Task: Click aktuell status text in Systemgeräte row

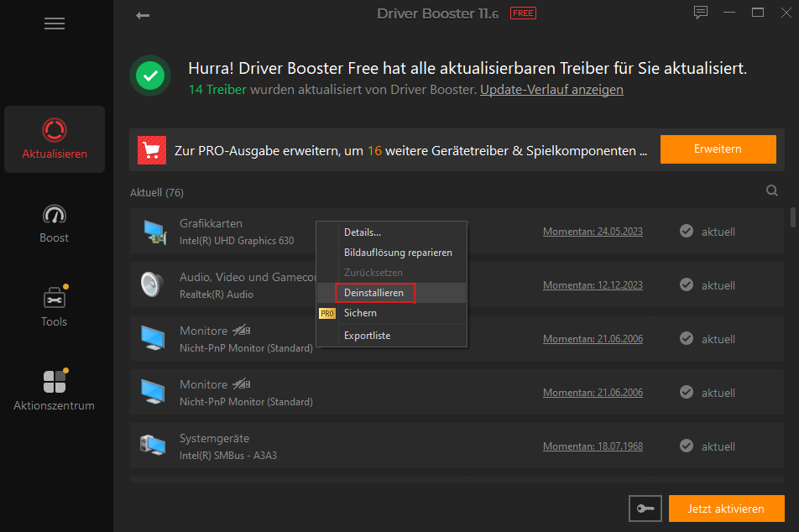Action: tap(718, 446)
